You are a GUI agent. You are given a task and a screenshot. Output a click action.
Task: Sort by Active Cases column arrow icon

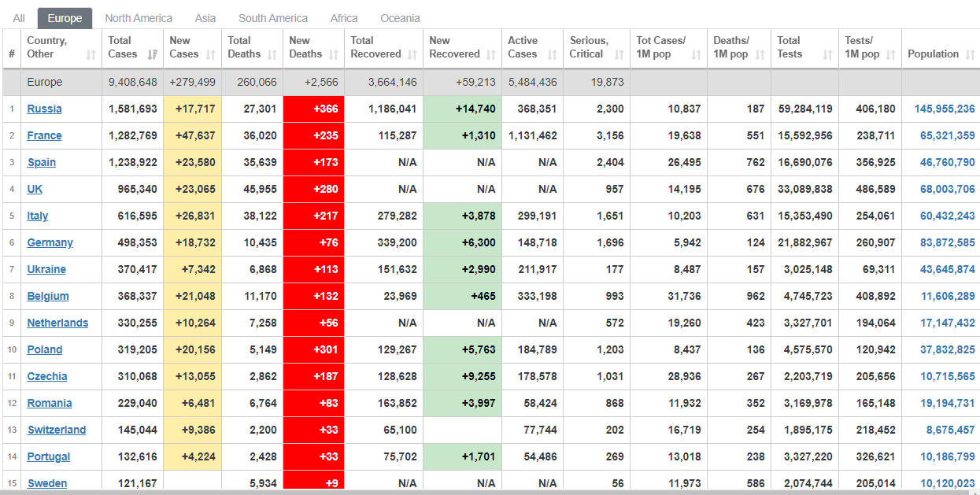pyautogui.click(x=553, y=54)
